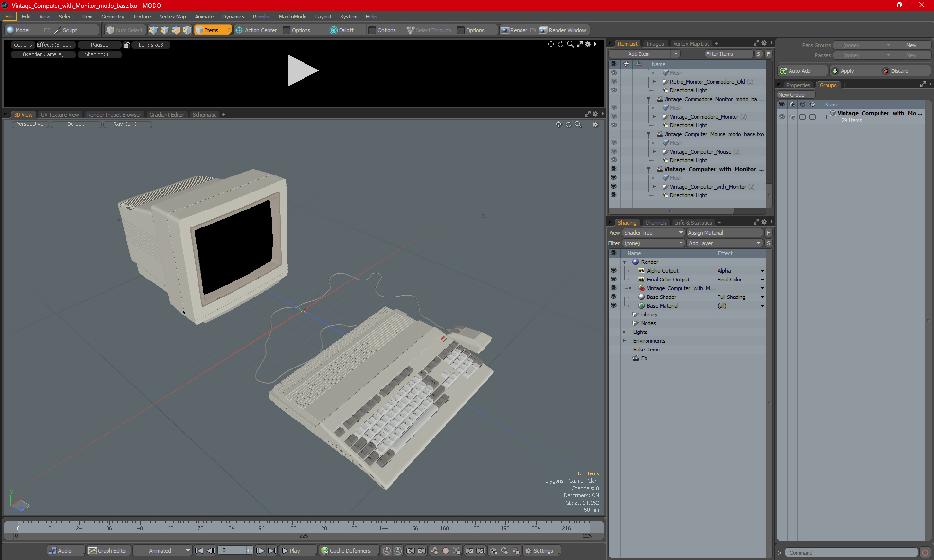Switch to Images tab
Screen dimensions: 934x560
click(x=655, y=44)
